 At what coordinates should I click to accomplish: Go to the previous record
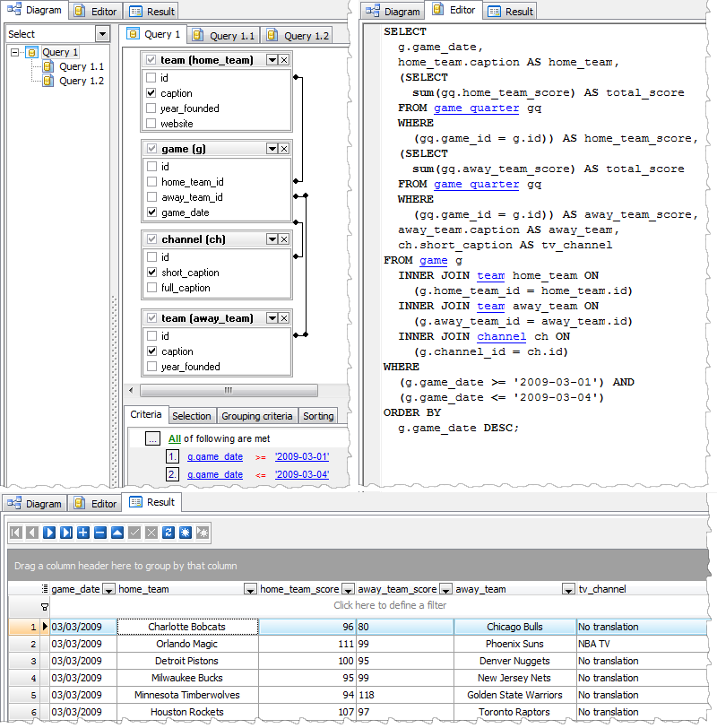click(31, 533)
